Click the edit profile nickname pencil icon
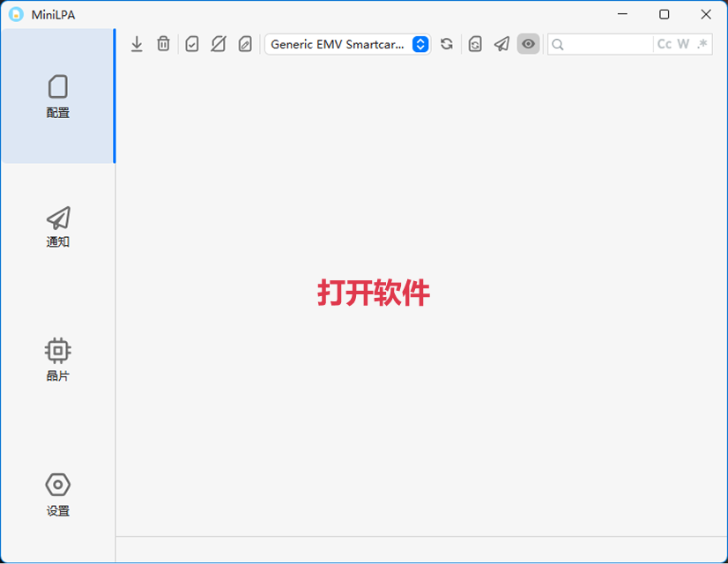728x564 pixels. [245, 44]
